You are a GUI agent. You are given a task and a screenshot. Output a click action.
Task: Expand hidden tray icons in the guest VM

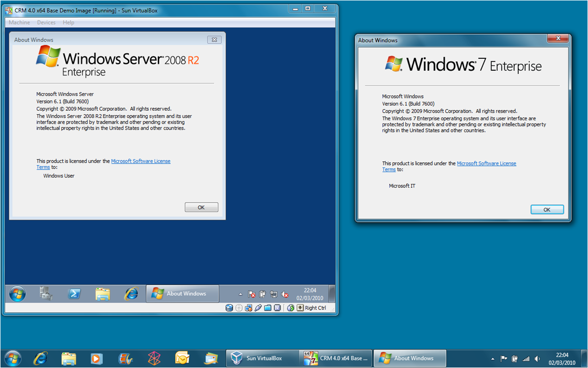point(241,294)
